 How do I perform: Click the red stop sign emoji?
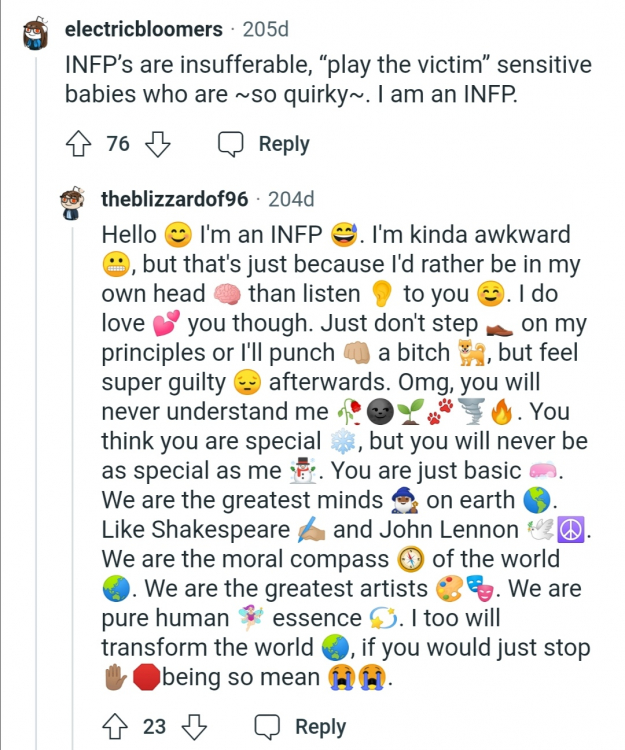click(146, 678)
